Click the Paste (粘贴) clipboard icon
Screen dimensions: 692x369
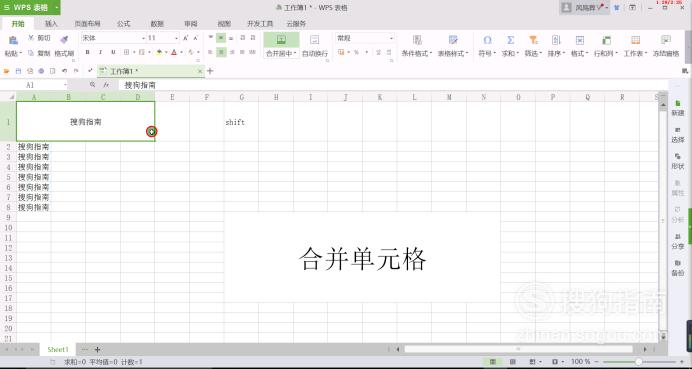(x=13, y=40)
